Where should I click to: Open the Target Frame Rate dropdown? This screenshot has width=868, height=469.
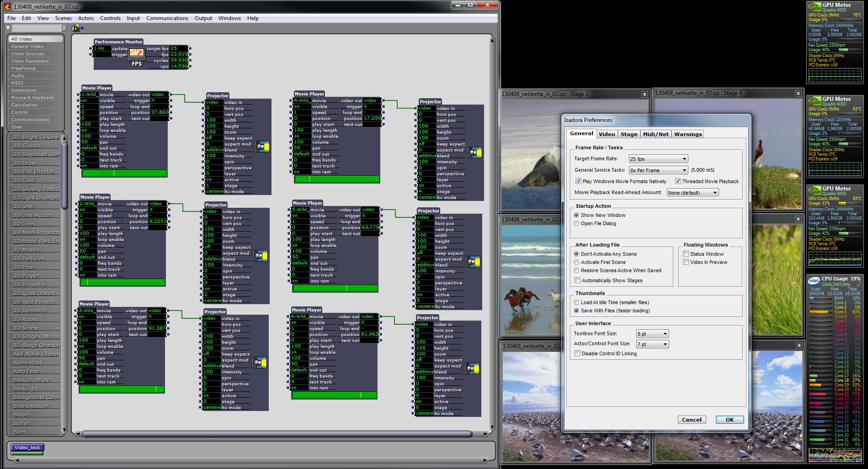pyautogui.click(x=658, y=159)
